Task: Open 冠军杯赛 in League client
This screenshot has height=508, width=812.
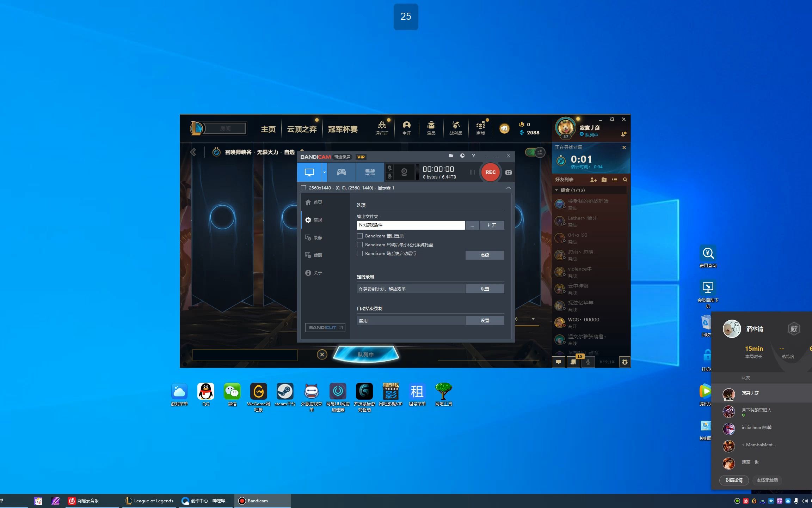Action: [x=343, y=129]
